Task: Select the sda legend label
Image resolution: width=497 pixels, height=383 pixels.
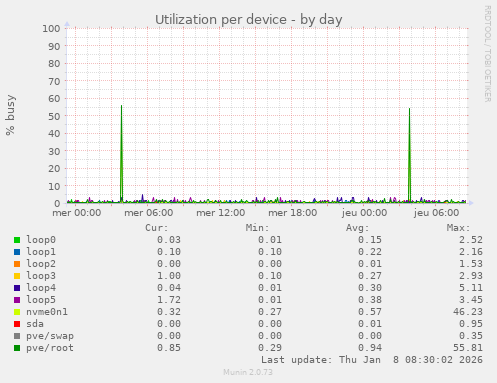Action: tap(35, 324)
